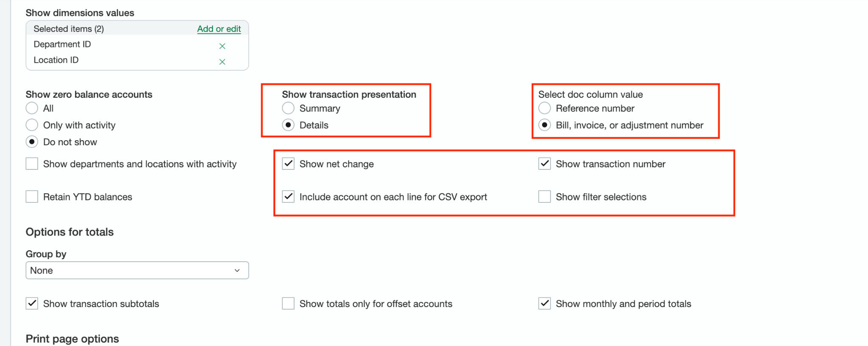Toggle Show monthly and period totals
The image size is (868, 346).
click(545, 304)
